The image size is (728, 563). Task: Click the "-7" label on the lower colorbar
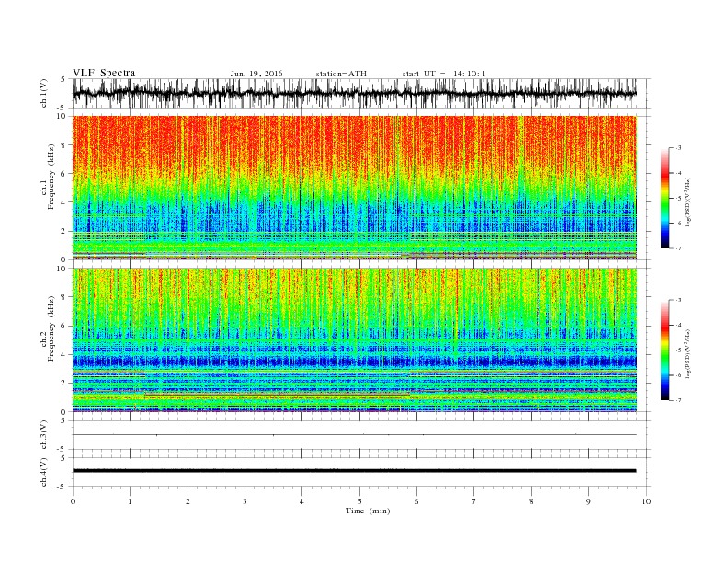click(x=678, y=400)
